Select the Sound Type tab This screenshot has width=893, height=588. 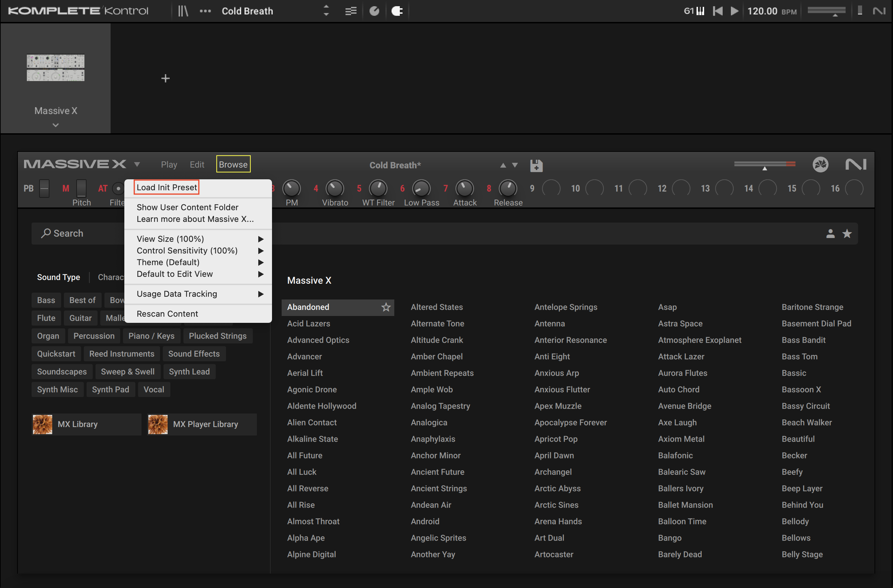click(58, 277)
